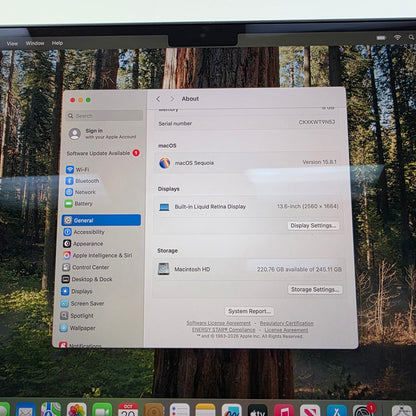This screenshot has width=416, height=416.
Task: Click the 13.6-inch display resolution text
Action: [307, 206]
